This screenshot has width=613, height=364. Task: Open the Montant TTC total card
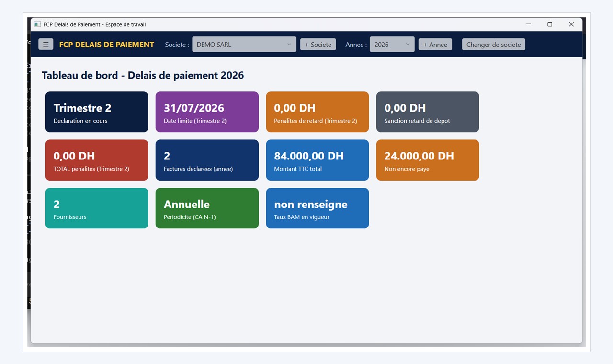pos(318,160)
